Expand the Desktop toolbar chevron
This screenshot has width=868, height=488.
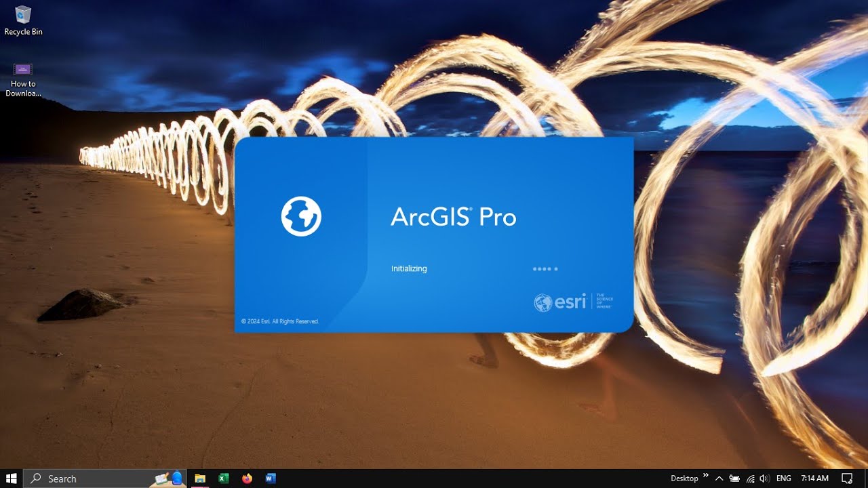[x=706, y=476]
